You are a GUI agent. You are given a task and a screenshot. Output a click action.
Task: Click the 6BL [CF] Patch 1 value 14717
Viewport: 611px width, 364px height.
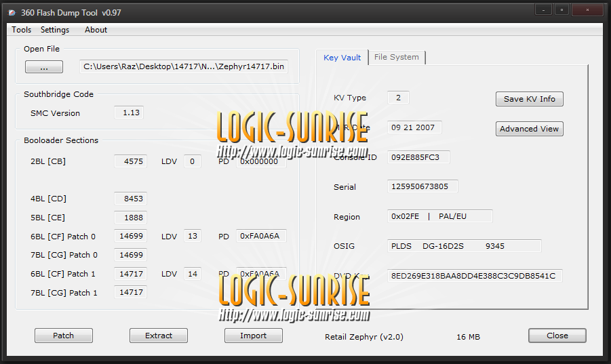(130, 274)
